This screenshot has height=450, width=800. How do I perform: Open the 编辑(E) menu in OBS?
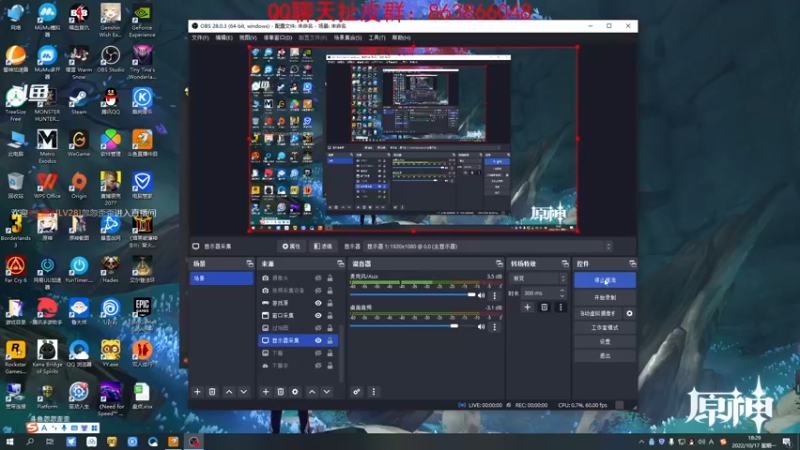223,38
